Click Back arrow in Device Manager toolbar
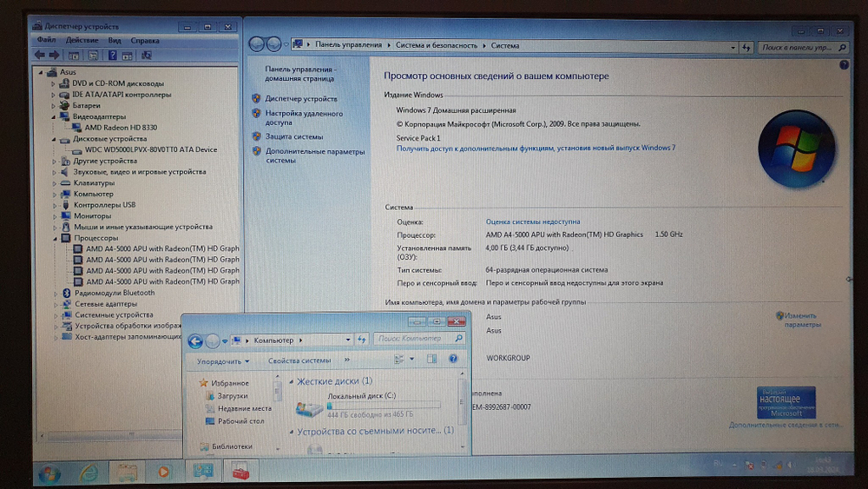Screen dimensions: 868x489 click(40, 55)
